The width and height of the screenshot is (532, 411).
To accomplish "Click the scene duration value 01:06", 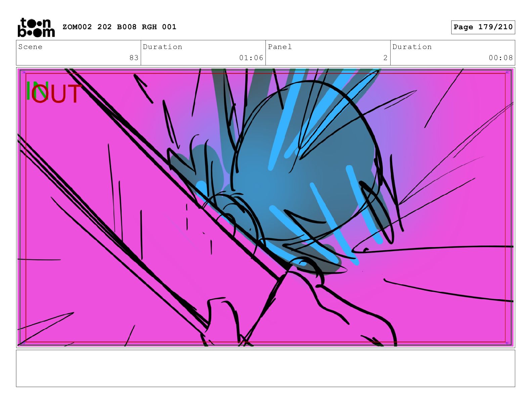I will (x=251, y=58).
